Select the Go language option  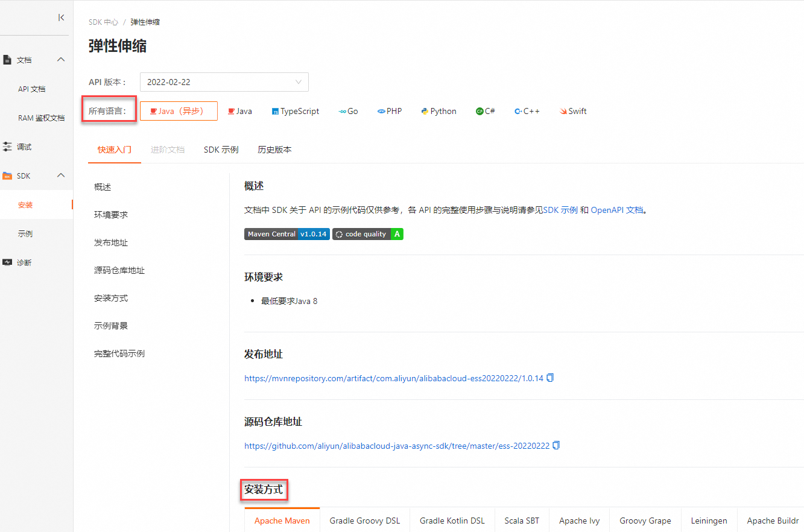349,111
